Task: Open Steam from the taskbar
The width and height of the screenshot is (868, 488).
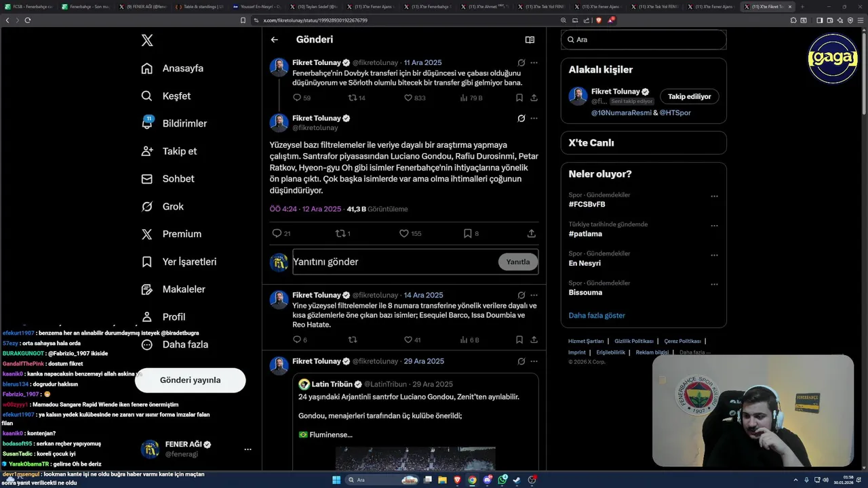Action: click(517, 480)
